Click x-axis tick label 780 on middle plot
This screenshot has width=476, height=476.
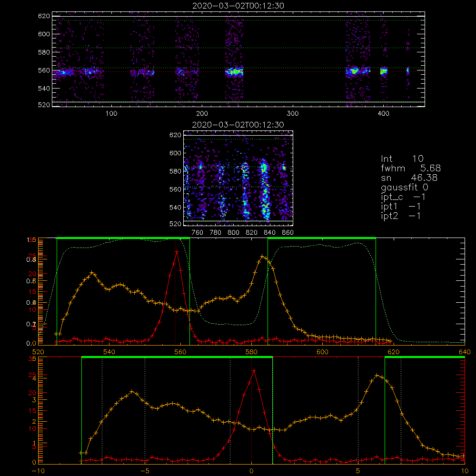pyautogui.click(x=216, y=233)
